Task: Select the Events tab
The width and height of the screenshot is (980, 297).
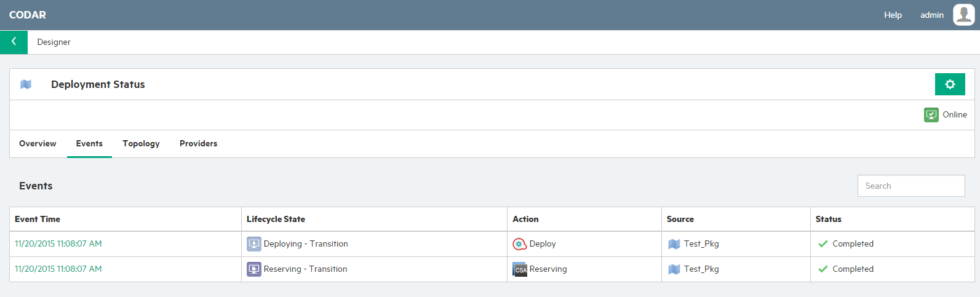Action: click(89, 143)
